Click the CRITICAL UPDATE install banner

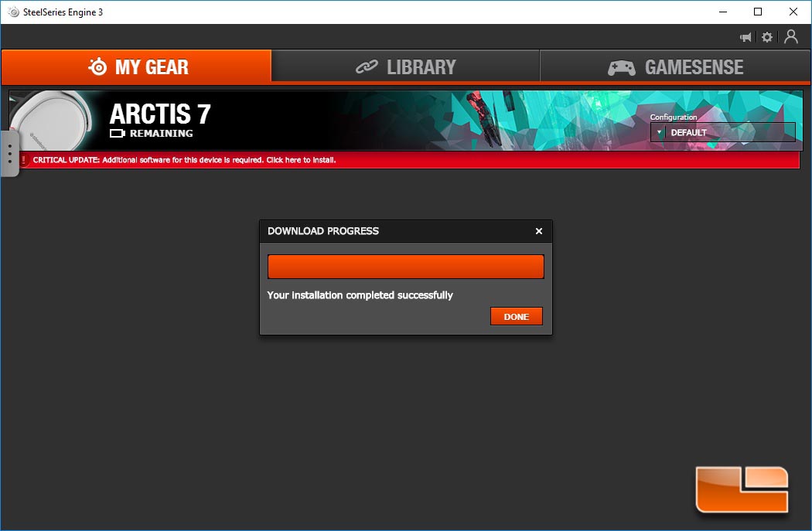click(409, 160)
